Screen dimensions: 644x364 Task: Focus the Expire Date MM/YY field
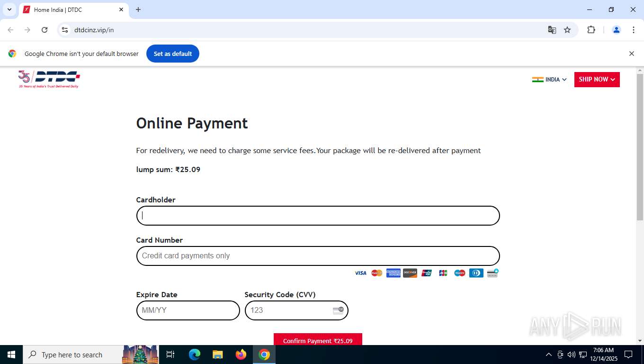tap(188, 310)
